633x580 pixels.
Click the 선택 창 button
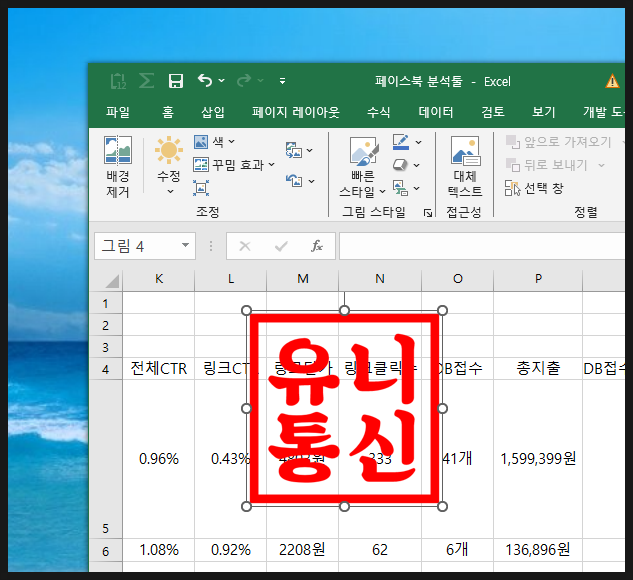click(534, 188)
